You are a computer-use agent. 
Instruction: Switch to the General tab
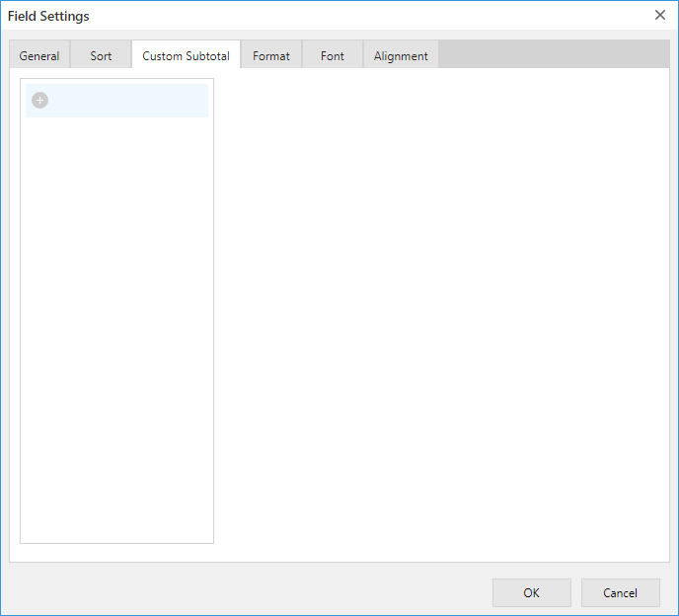point(39,55)
